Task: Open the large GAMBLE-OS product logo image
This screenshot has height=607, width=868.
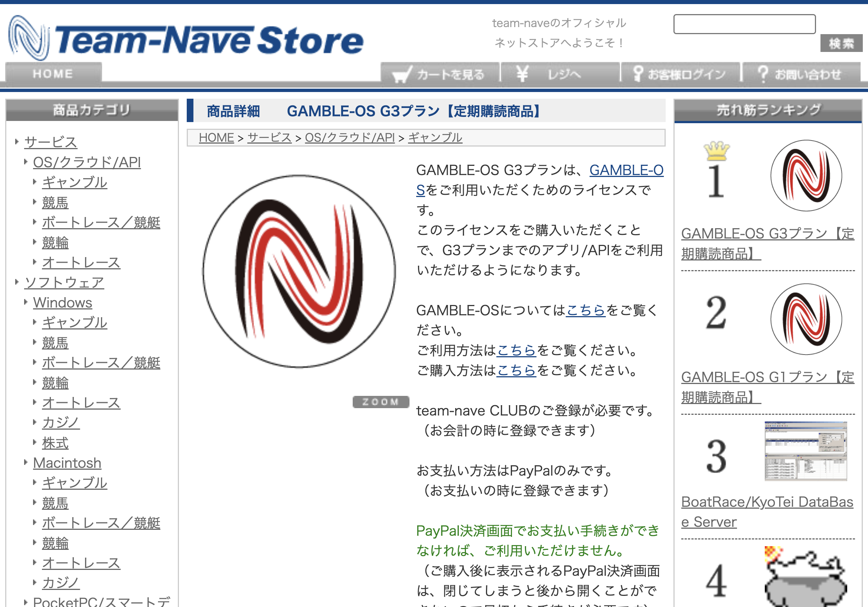Action: click(298, 271)
